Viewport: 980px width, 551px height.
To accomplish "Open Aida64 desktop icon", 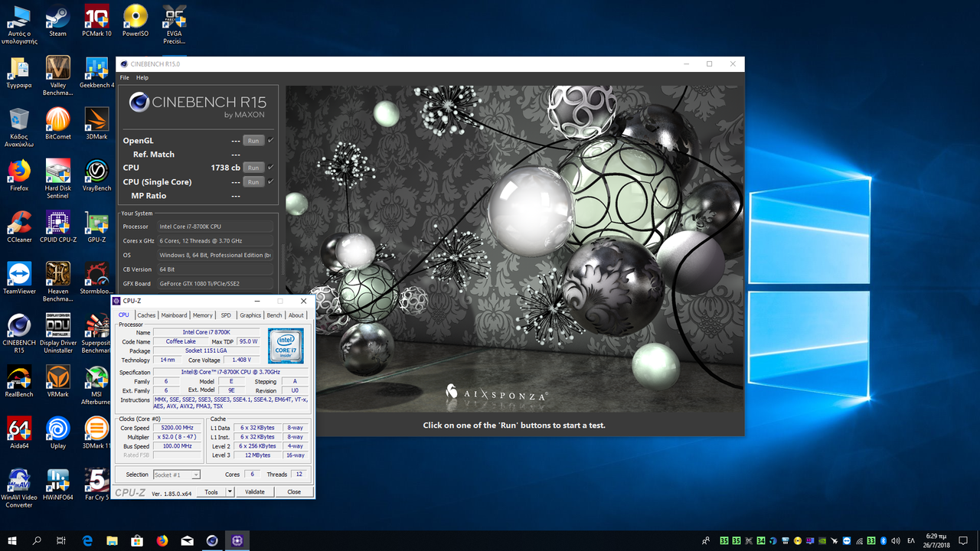I will (x=19, y=432).
